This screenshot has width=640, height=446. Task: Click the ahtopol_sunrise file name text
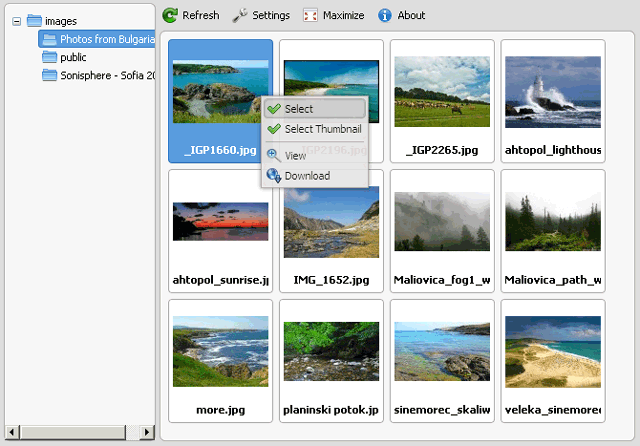pyautogui.click(x=220, y=280)
